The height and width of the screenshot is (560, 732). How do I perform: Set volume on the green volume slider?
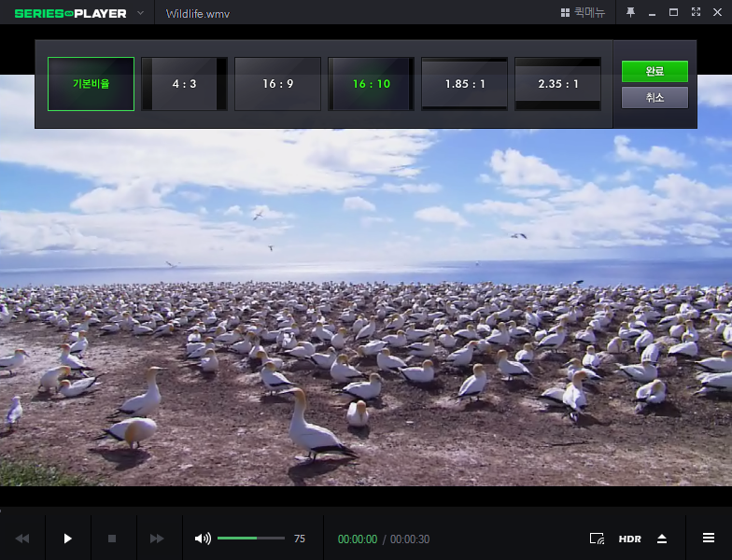tap(251, 538)
